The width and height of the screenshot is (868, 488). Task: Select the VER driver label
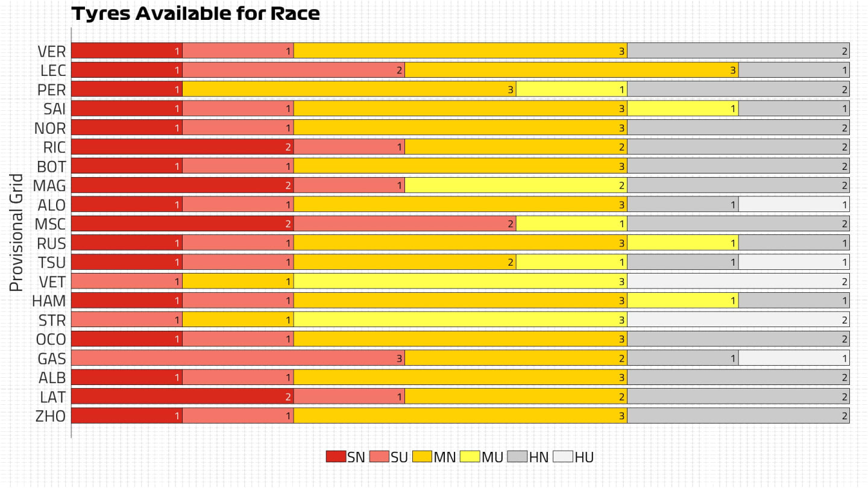click(x=51, y=51)
